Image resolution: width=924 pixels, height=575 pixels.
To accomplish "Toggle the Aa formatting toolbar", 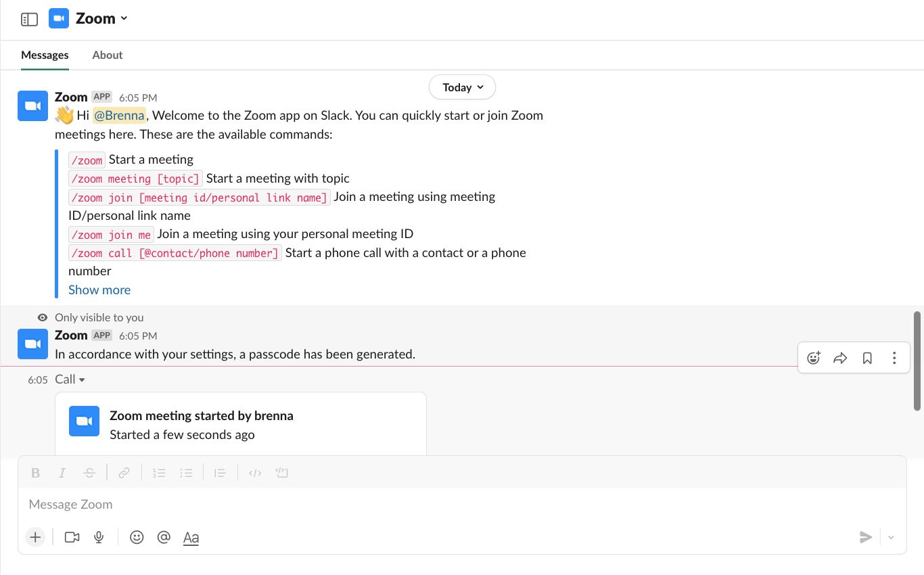I will tap(191, 538).
